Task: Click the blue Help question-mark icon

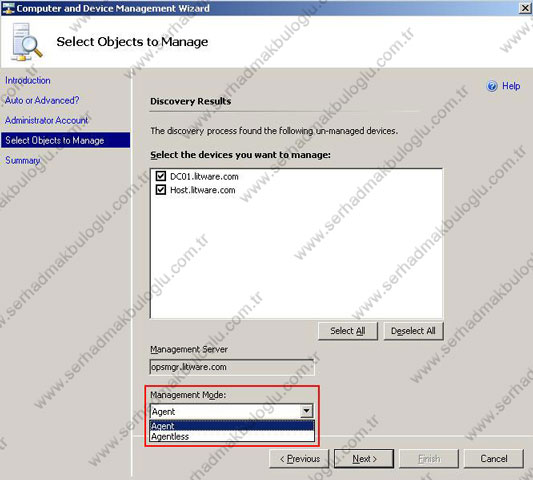Action: coord(492,86)
